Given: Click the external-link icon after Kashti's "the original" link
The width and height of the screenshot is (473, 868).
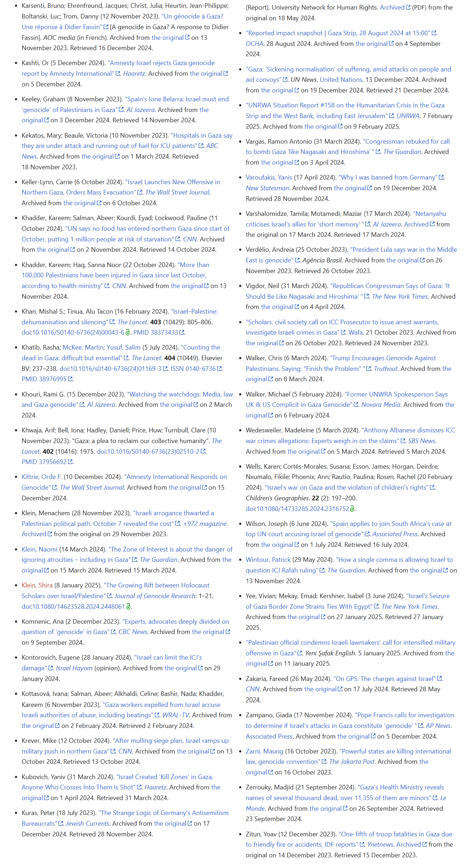Looking at the screenshot, I should click(x=225, y=74).
